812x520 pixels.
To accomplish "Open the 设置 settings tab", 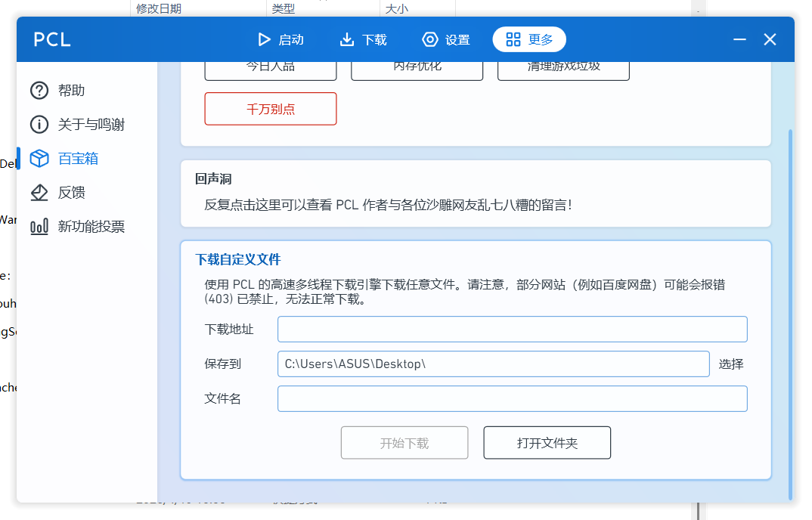I will tap(446, 39).
